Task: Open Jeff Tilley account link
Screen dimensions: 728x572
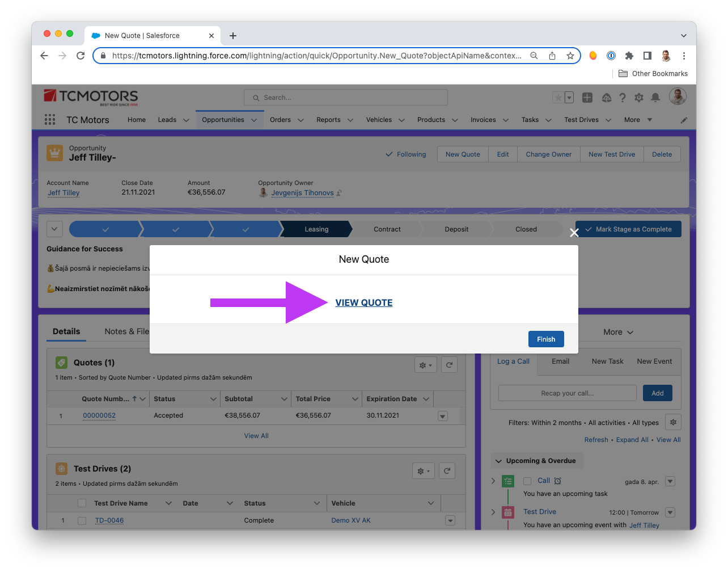Action: click(x=64, y=193)
